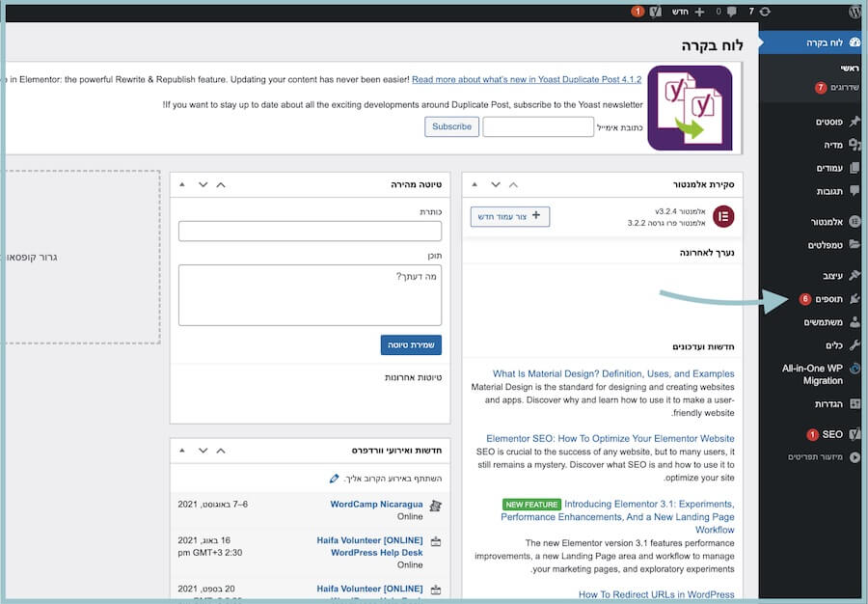Click the 'נערך לאחרונה' recently edited heading
868x604 pixels.
[x=707, y=253]
